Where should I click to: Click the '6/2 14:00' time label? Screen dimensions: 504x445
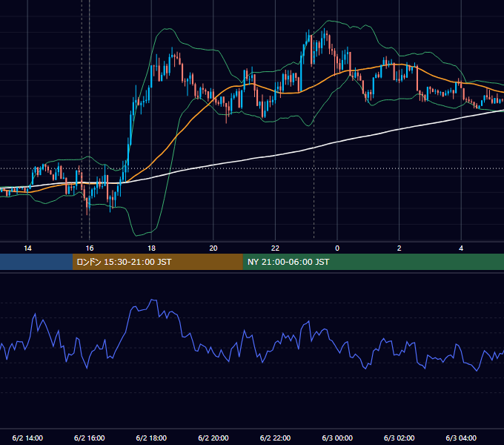coord(27,438)
